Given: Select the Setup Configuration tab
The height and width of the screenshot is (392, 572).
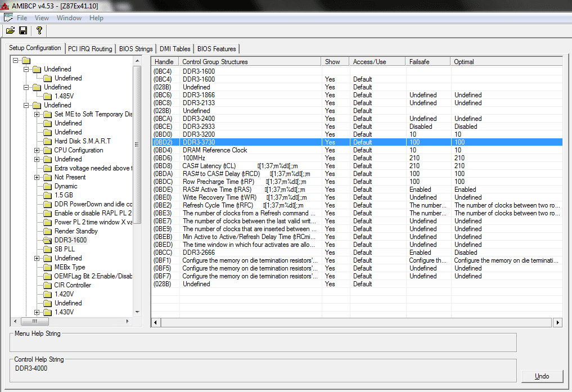Looking at the screenshot, I should [35, 48].
